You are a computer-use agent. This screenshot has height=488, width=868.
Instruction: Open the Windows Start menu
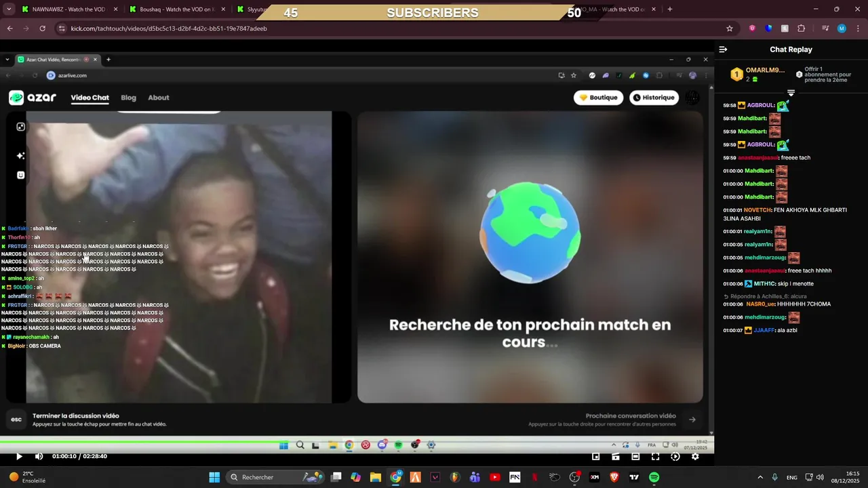214,477
